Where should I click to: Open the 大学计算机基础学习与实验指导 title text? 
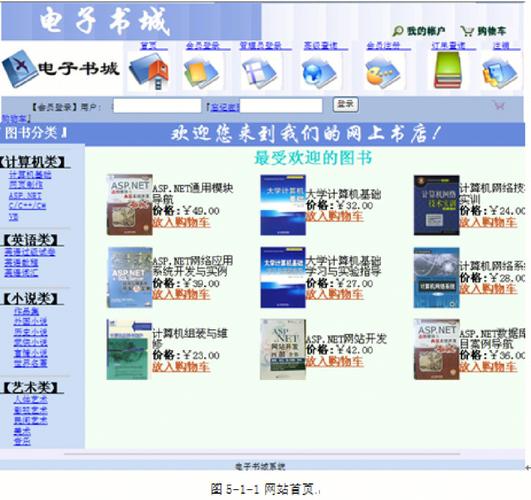click(344, 267)
